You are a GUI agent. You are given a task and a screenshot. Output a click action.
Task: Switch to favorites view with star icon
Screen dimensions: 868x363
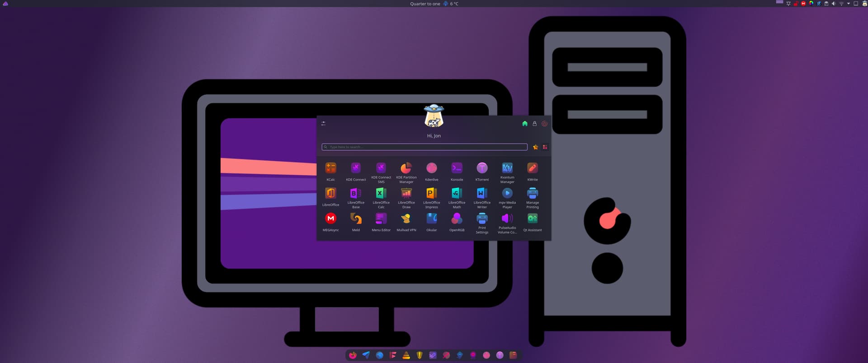click(x=535, y=147)
